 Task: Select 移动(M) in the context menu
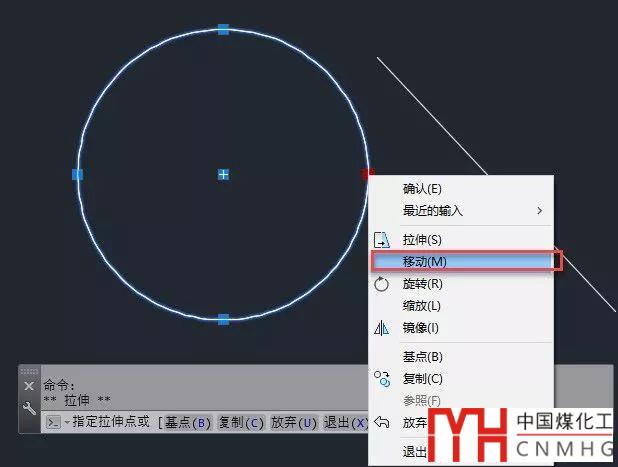tap(461, 261)
